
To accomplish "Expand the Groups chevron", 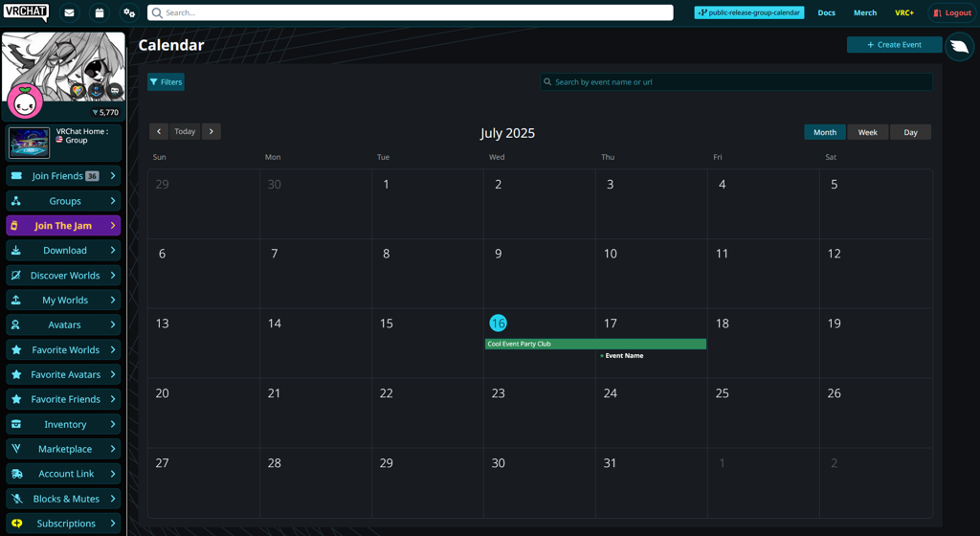I will (113, 201).
